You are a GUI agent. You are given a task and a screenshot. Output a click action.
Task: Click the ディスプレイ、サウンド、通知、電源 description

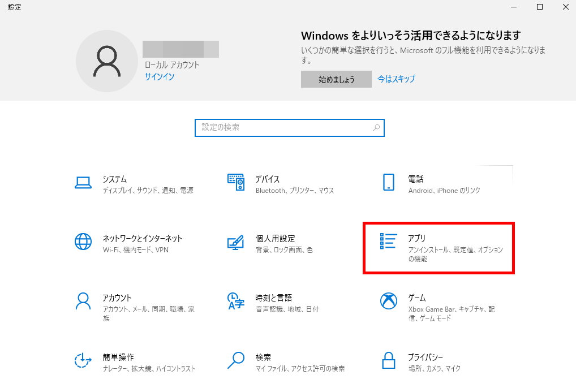point(148,190)
